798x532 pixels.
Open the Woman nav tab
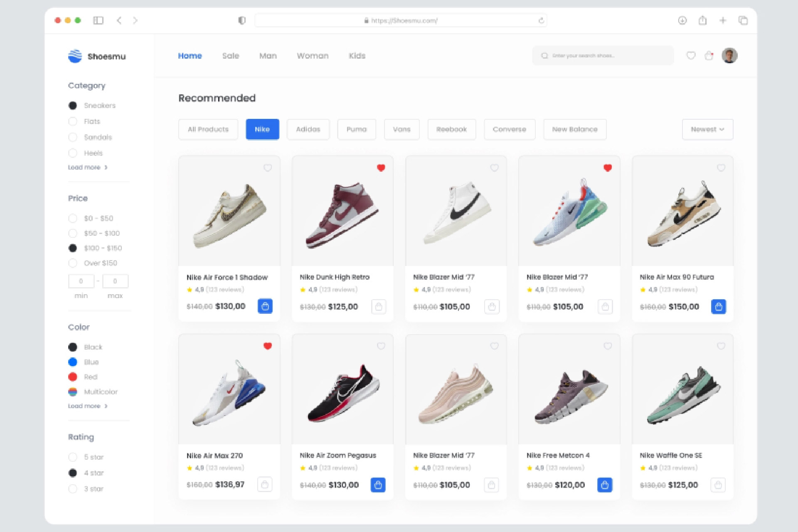coord(313,56)
